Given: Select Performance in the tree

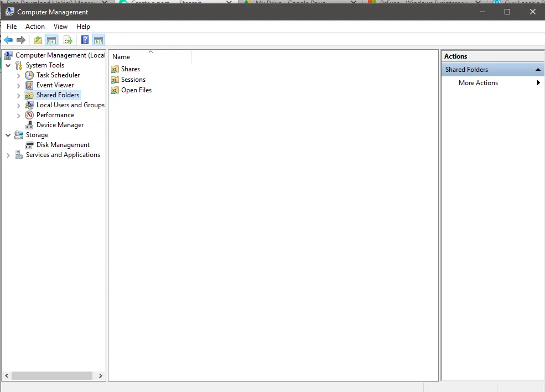Looking at the screenshot, I should [55, 115].
